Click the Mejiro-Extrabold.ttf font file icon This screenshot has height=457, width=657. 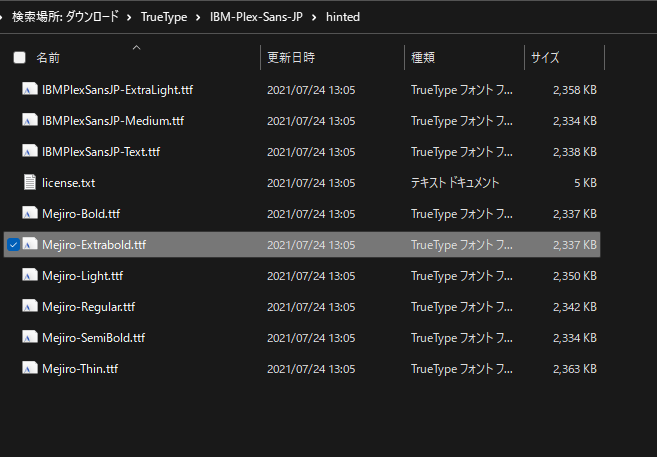[x=29, y=244]
